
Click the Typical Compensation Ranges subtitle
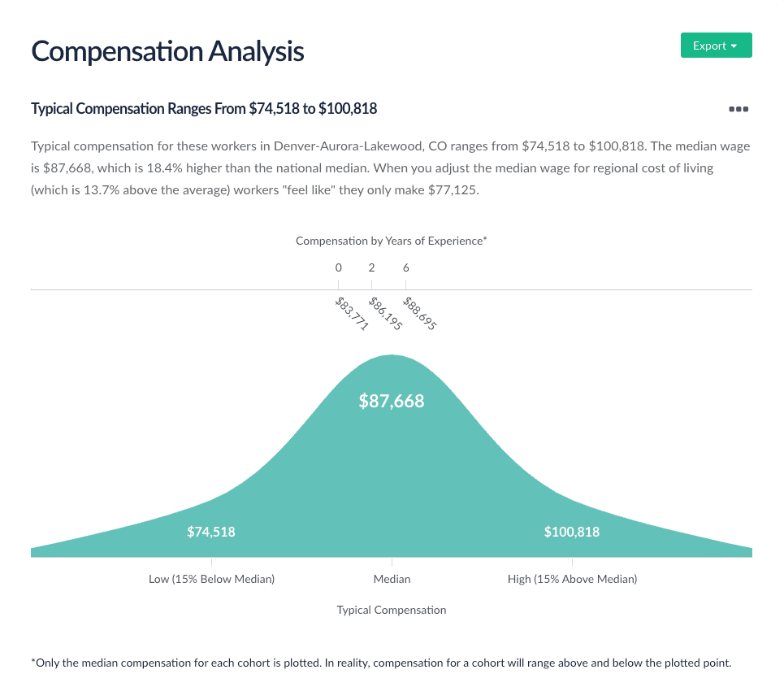204,109
